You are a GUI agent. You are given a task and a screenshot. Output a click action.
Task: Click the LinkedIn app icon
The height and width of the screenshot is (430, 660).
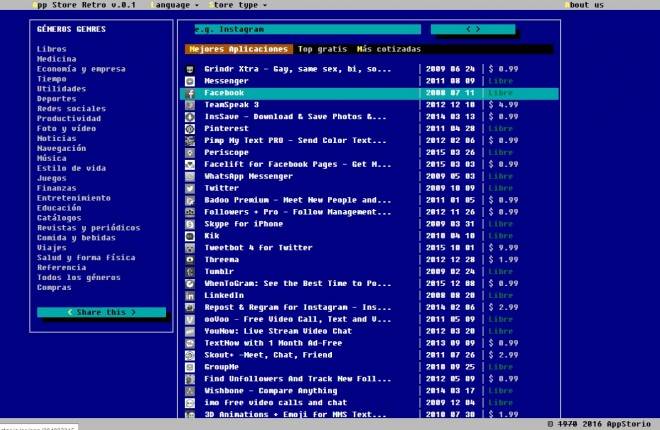tap(190, 296)
